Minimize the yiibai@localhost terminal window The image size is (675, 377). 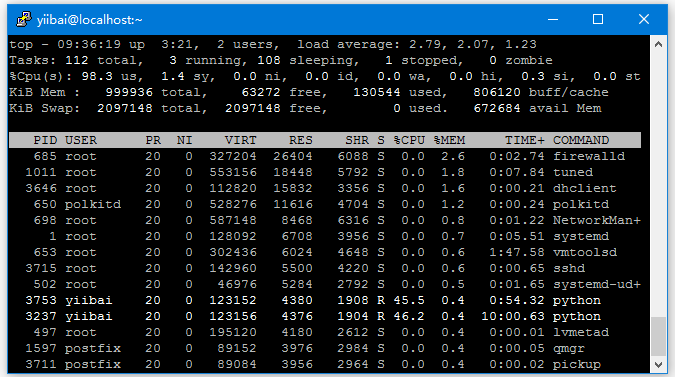click(x=553, y=19)
